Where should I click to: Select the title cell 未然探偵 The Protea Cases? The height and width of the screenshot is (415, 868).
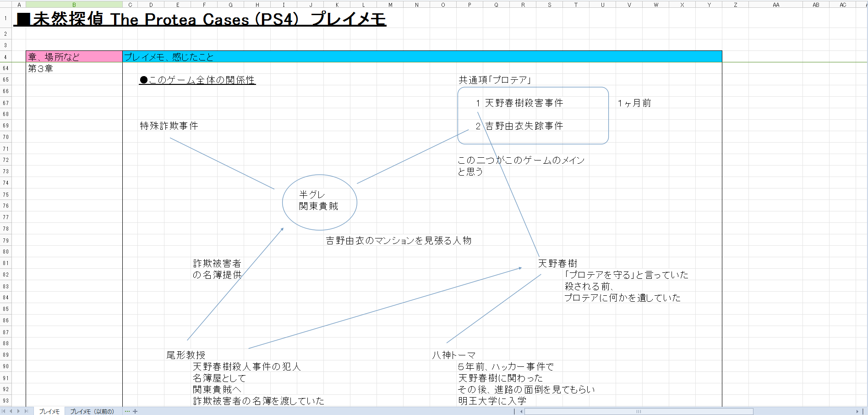201,19
